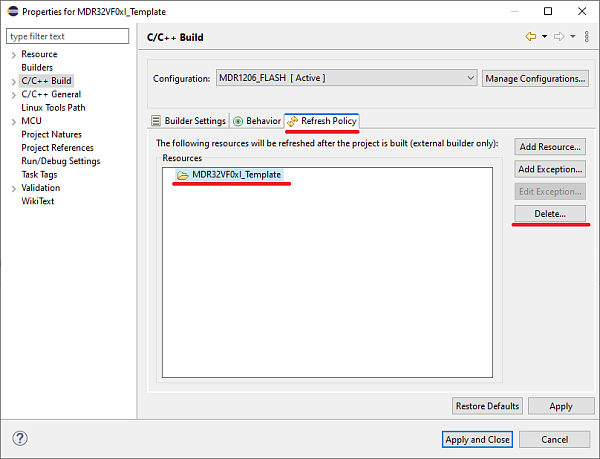This screenshot has height=459, width=600.
Task: Select Project Natures in the tree
Action: click(51, 134)
